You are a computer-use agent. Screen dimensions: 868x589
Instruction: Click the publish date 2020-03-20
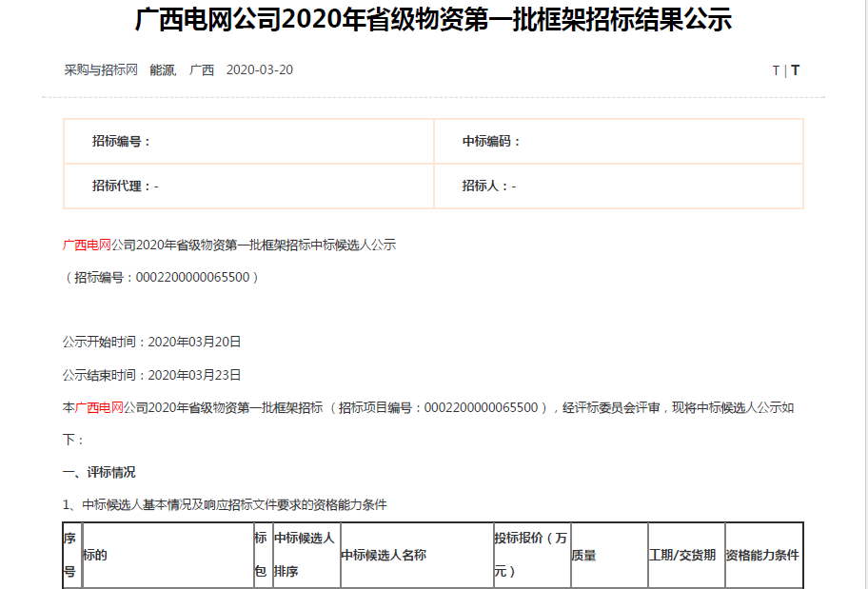(x=260, y=70)
